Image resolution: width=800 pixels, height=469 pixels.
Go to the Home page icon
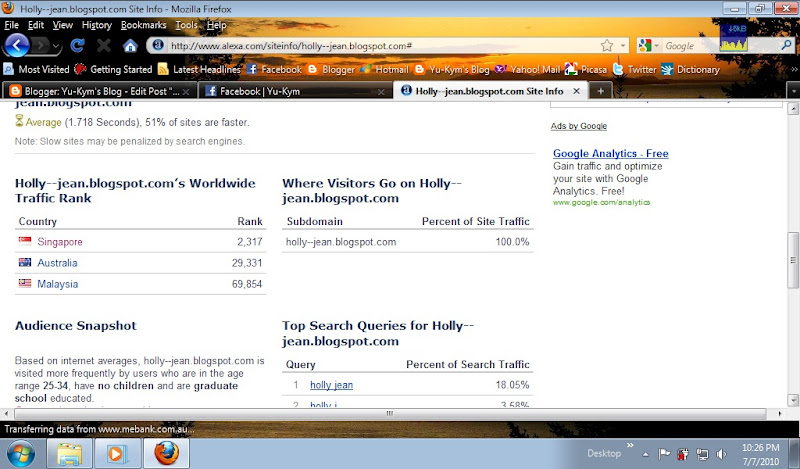point(131,46)
